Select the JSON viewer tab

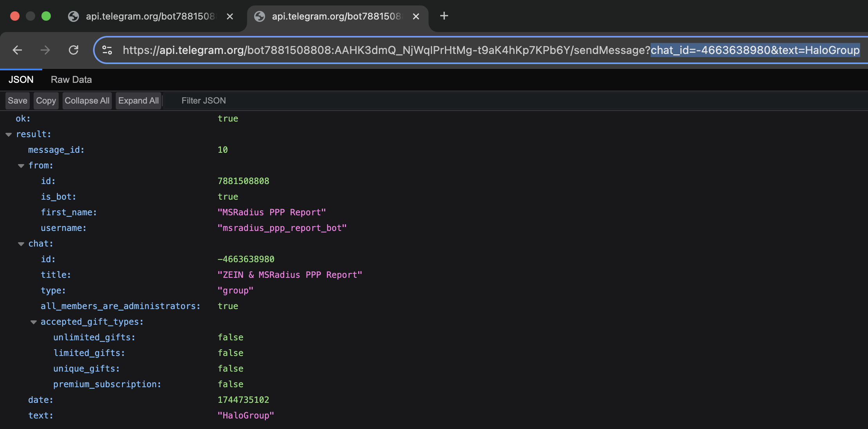pos(21,80)
